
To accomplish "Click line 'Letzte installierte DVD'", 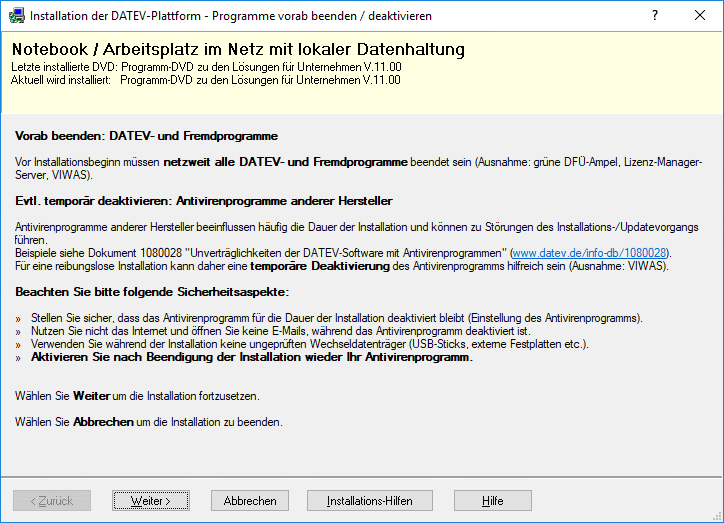I will pyautogui.click(x=206, y=67).
